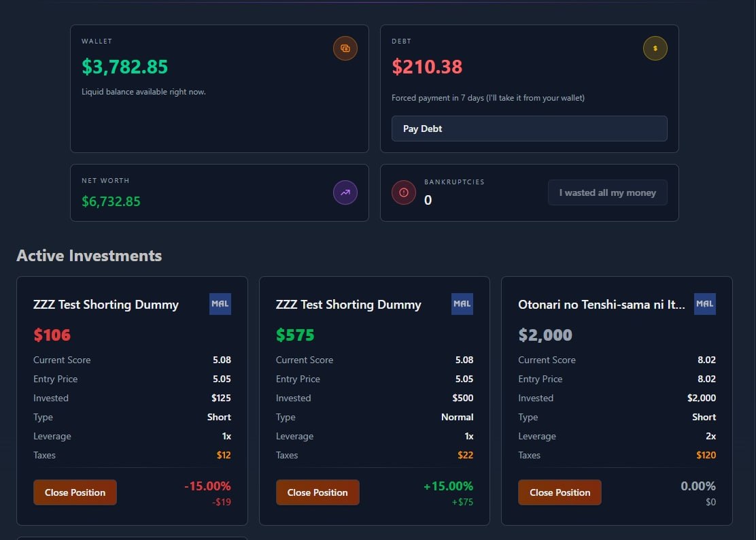Close Position on the $106 short investment
Viewport: 756px width, 540px height.
(x=75, y=492)
